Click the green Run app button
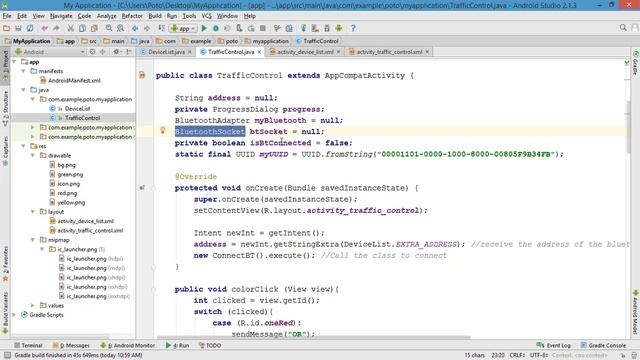This screenshot has width=640, height=360. pos(204,28)
